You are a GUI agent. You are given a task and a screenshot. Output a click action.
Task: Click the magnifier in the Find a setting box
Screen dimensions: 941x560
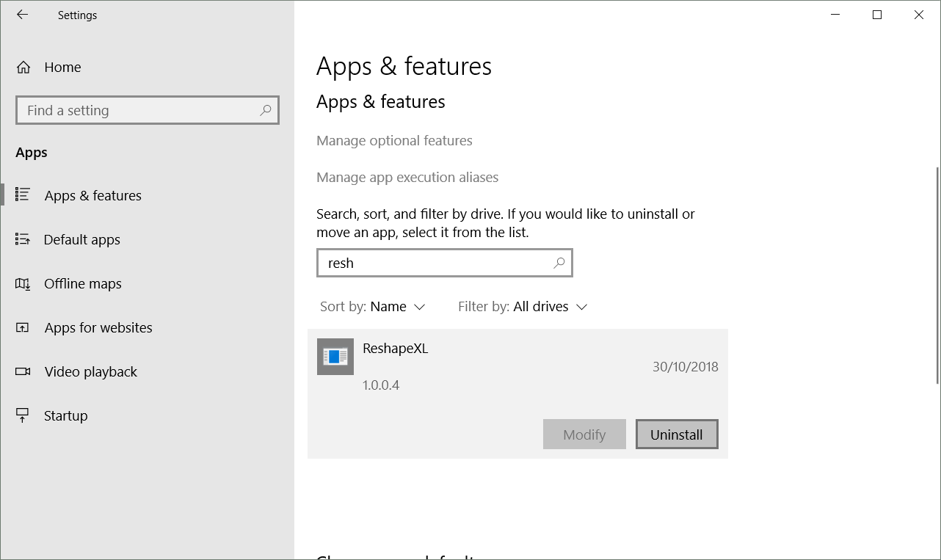click(266, 110)
